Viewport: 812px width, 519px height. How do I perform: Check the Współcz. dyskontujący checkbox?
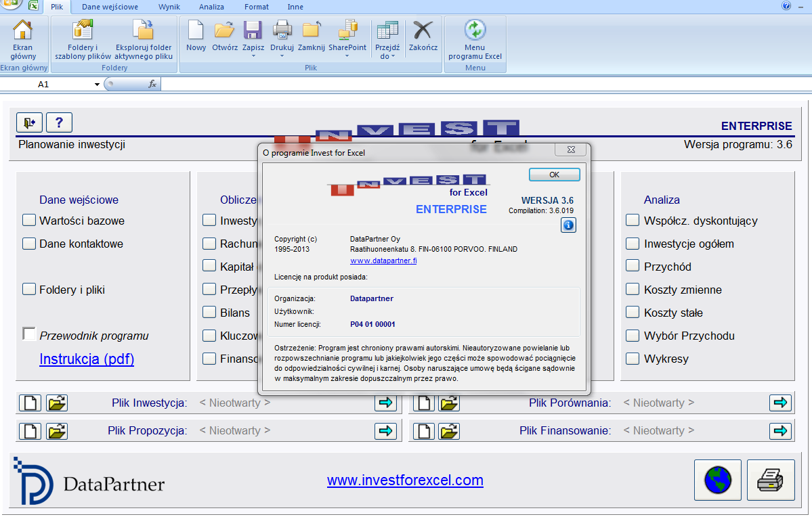pos(633,221)
